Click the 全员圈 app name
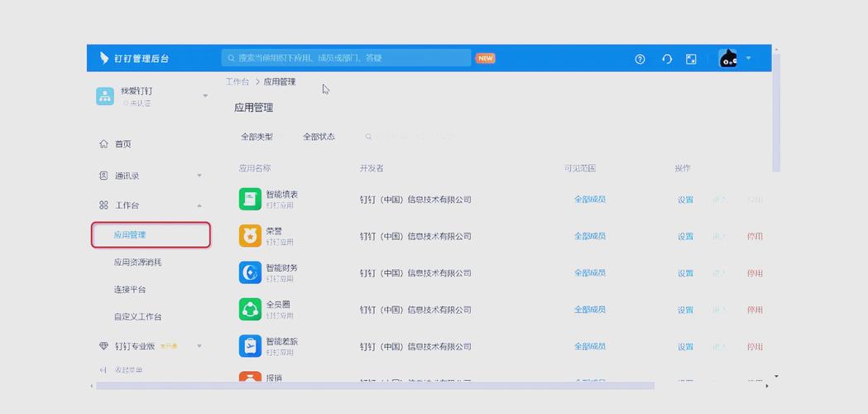The image size is (868, 414). point(279,305)
